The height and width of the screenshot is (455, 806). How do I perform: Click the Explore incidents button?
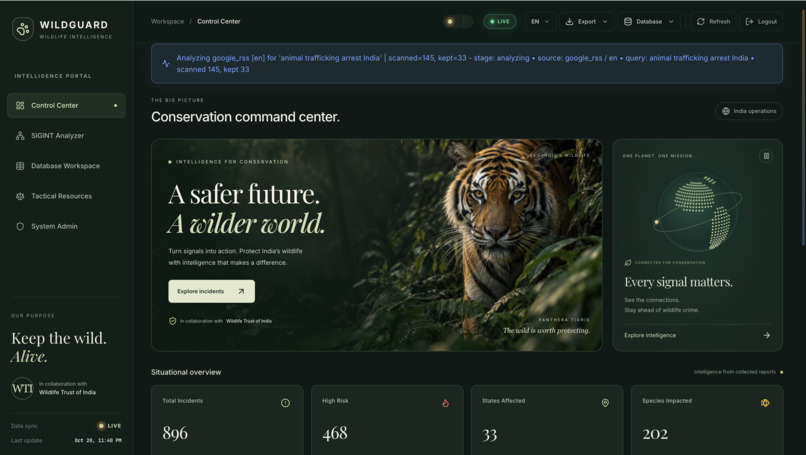211,292
